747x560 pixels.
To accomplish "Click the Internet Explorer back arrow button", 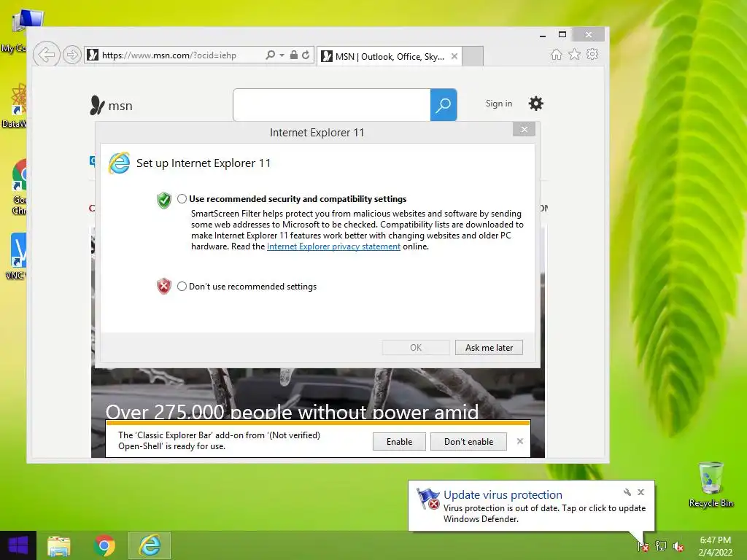I will (x=46, y=55).
